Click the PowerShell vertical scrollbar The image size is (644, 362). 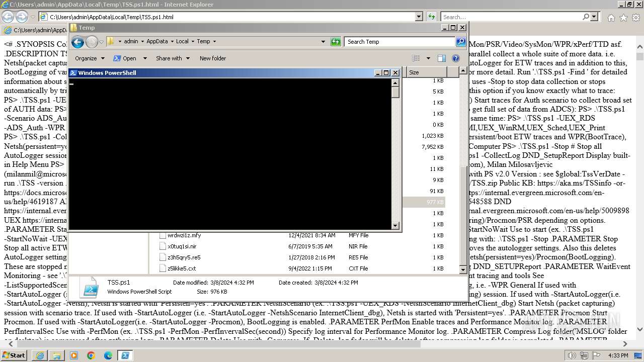395,154
